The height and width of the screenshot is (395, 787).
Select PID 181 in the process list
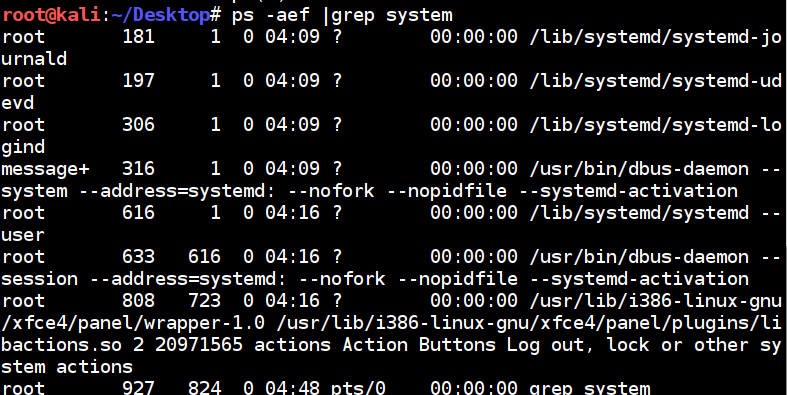[x=139, y=37]
